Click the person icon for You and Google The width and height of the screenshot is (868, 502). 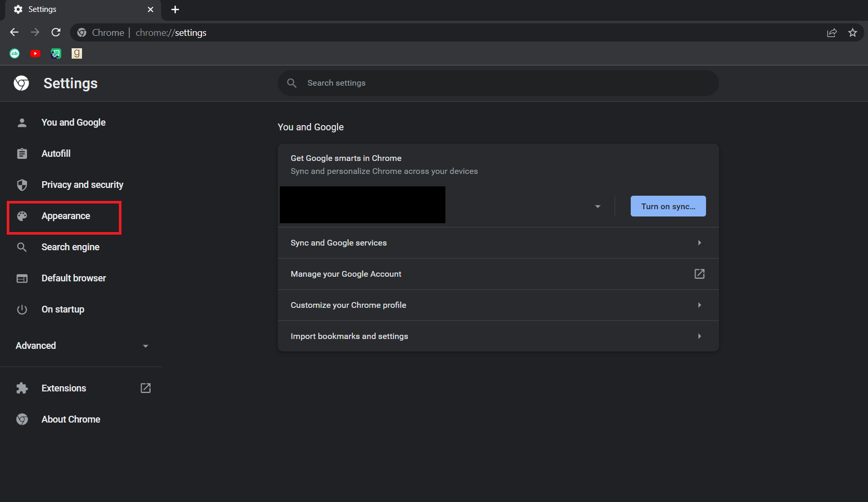point(22,123)
